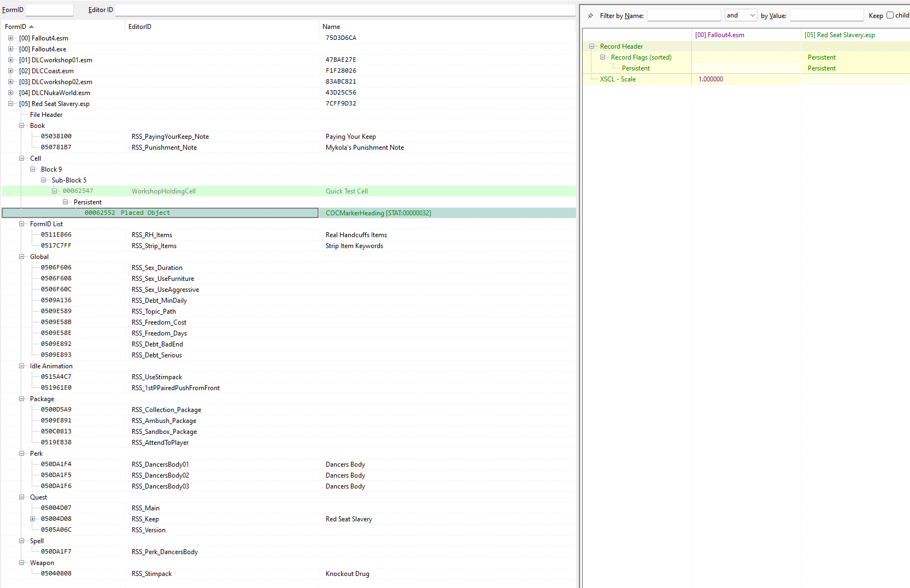Select the RSS_Freedom_Cost global record
The image size is (910, 588).
(x=289, y=322)
